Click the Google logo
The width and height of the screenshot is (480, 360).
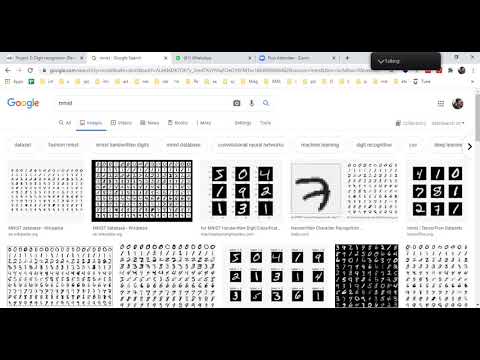pos(23,103)
